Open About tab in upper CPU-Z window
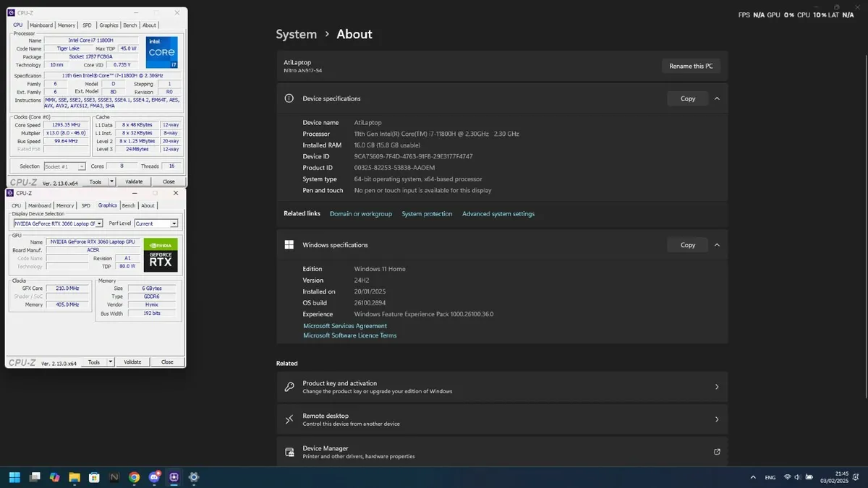The height and width of the screenshot is (488, 868). tap(149, 25)
